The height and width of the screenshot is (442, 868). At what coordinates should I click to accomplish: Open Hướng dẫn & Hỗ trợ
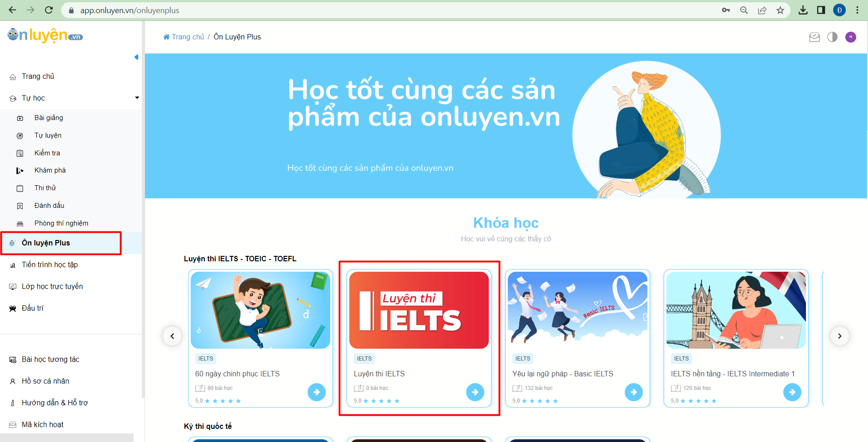tap(54, 403)
